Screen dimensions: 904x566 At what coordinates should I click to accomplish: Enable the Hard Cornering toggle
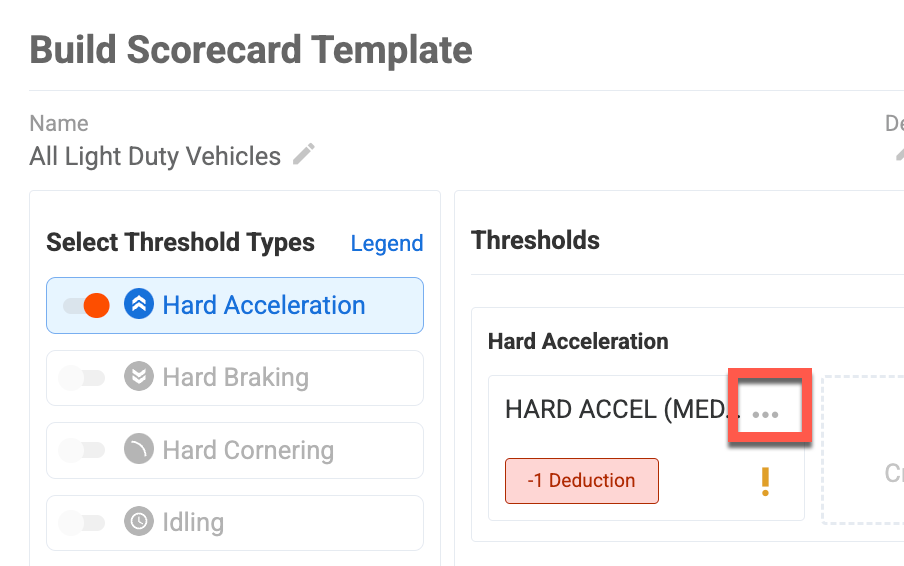pos(82,450)
